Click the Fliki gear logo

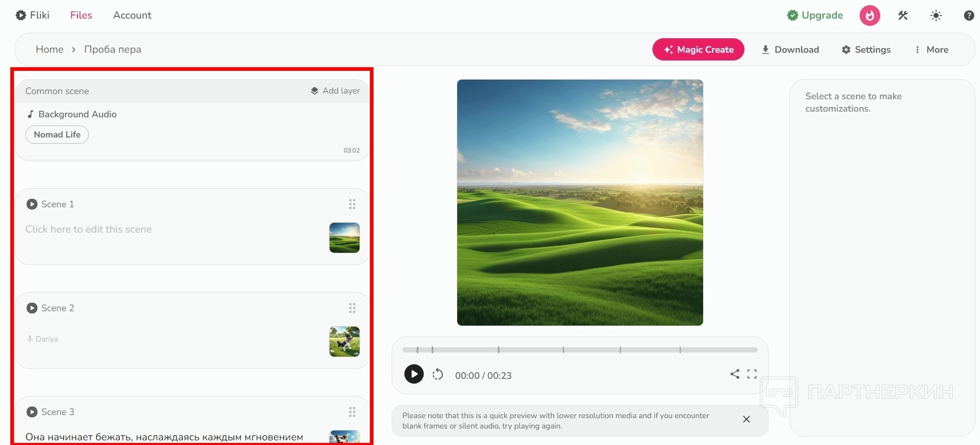pos(21,16)
